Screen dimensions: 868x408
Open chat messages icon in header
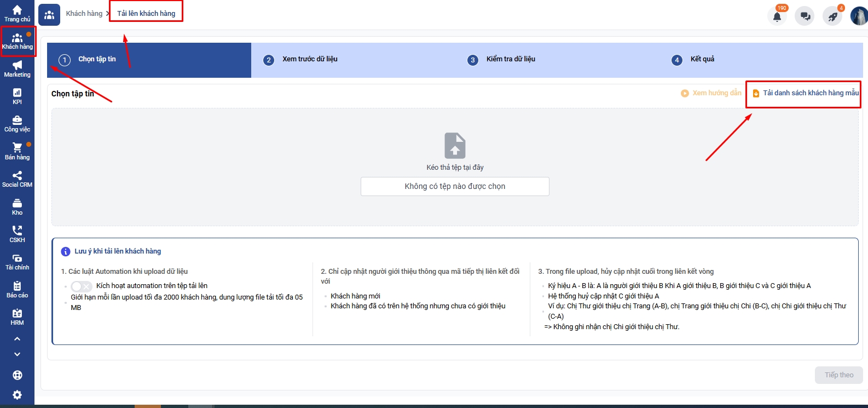pos(805,16)
